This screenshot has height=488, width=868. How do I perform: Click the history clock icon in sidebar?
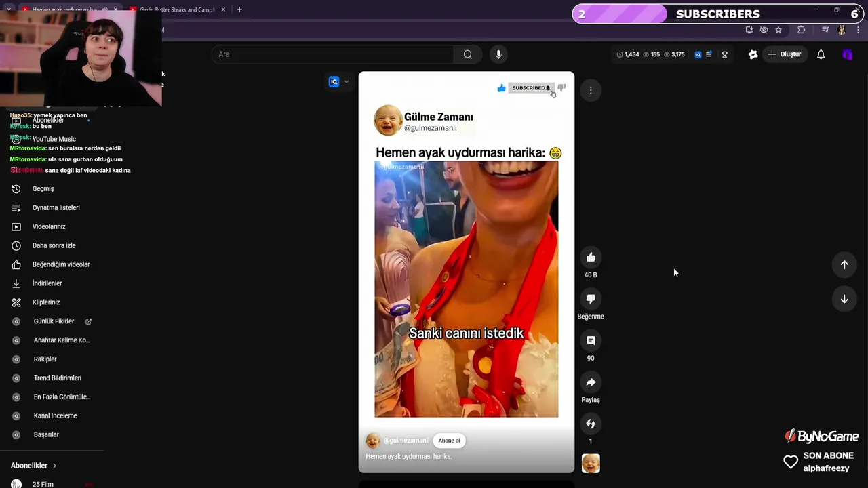tap(16, 189)
